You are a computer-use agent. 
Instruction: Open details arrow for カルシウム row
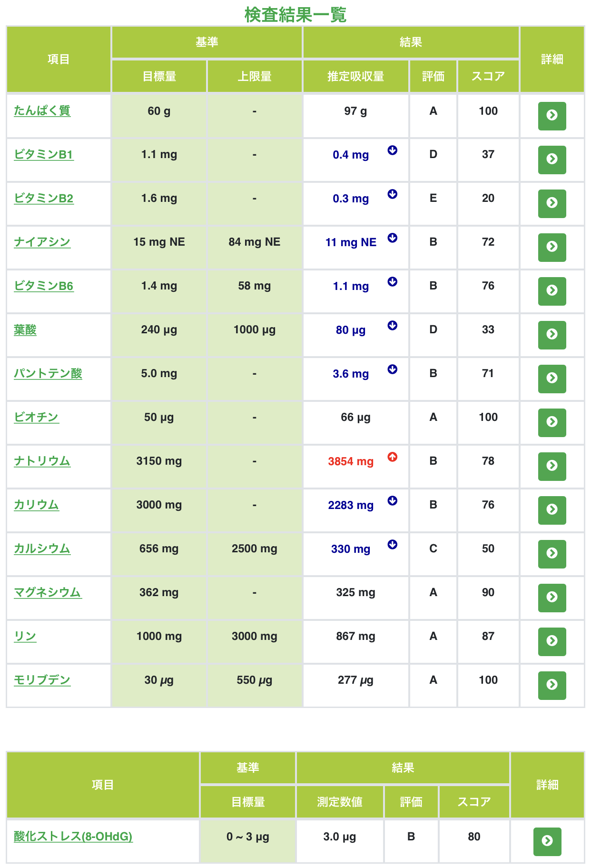pos(552,554)
